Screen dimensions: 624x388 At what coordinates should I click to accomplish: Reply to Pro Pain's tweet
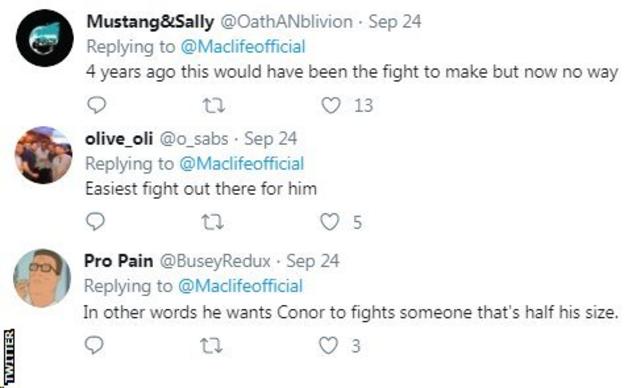point(94,345)
